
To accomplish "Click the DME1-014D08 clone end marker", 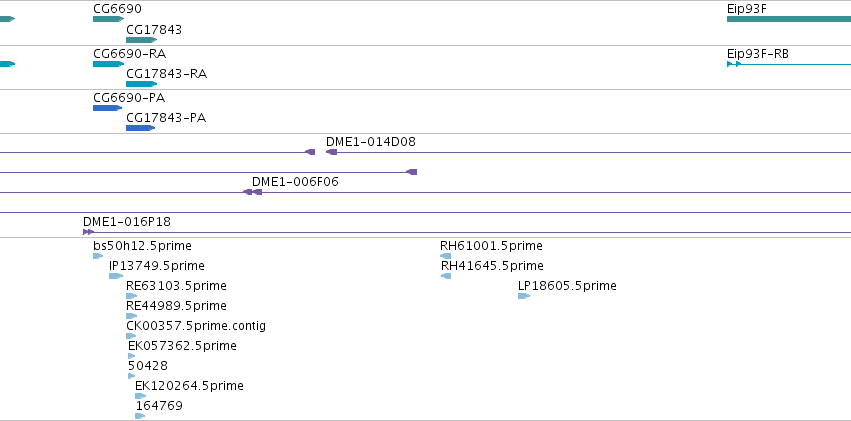I will [332, 152].
